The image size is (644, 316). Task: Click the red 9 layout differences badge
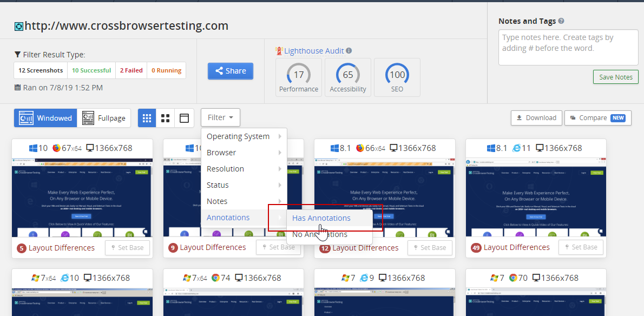click(173, 248)
